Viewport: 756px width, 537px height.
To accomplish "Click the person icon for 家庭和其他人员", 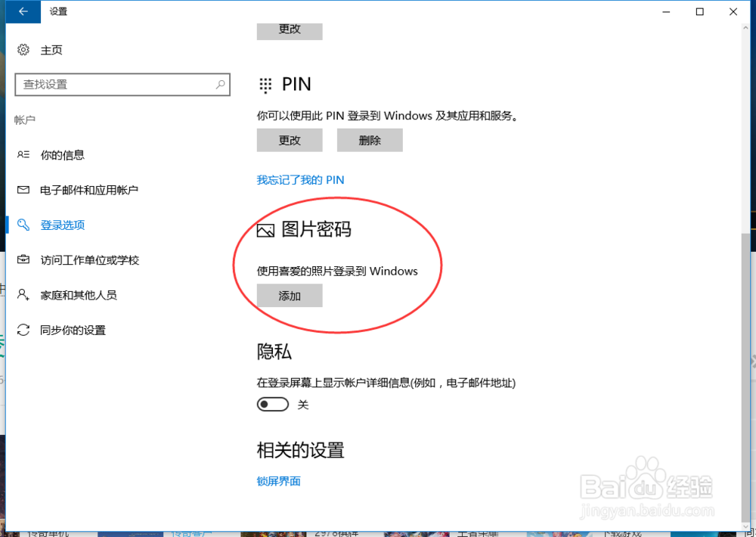I will pyautogui.click(x=23, y=294).
